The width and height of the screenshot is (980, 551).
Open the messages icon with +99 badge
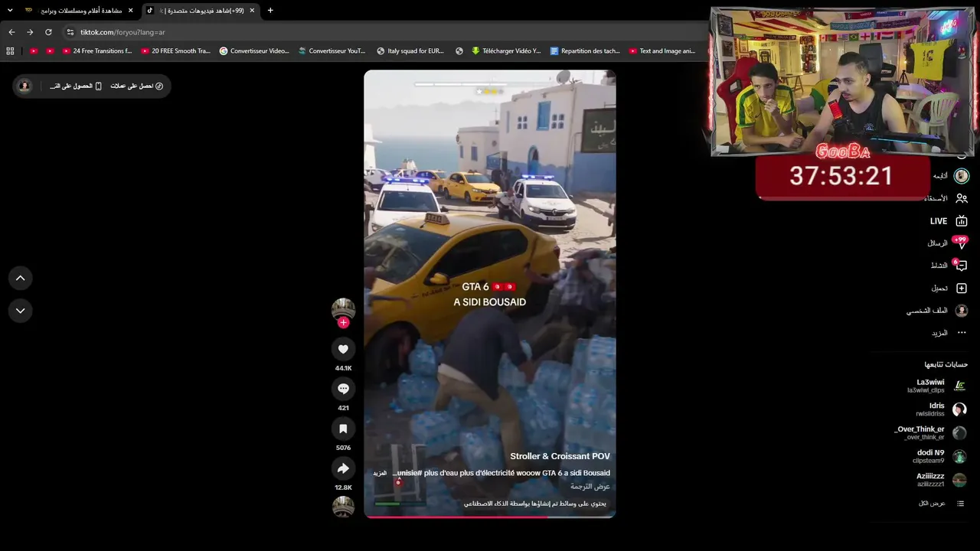(x=962, y=243)
